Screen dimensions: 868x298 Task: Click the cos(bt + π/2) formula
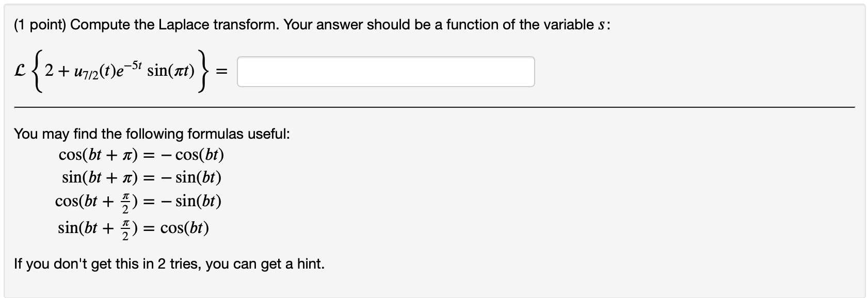pos(138,202)
